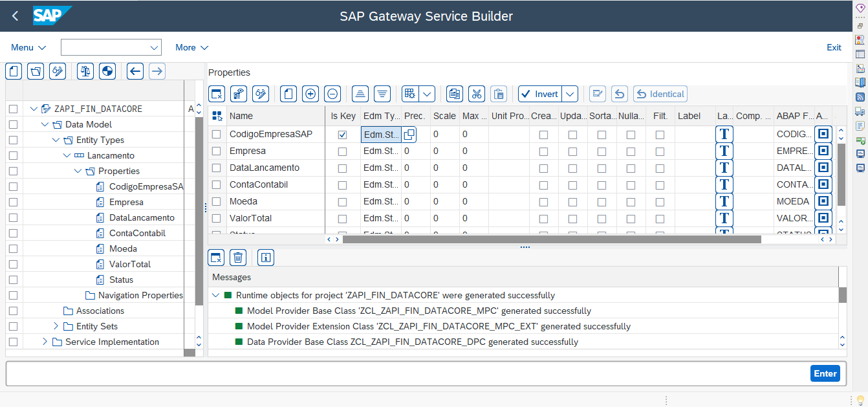868x407 pixels.
Task: Insert a new property row using the plus icon
Action: [310, 94]
